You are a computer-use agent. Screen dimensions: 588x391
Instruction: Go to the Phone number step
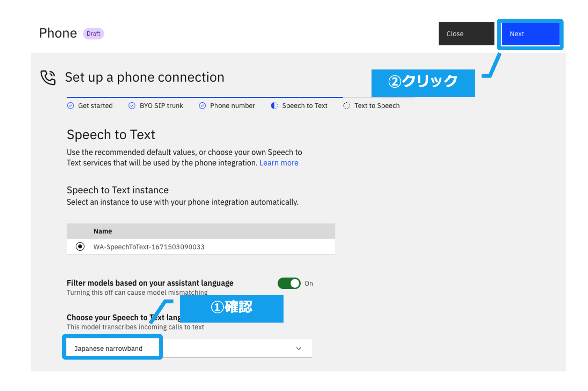(x=227, y=106)
